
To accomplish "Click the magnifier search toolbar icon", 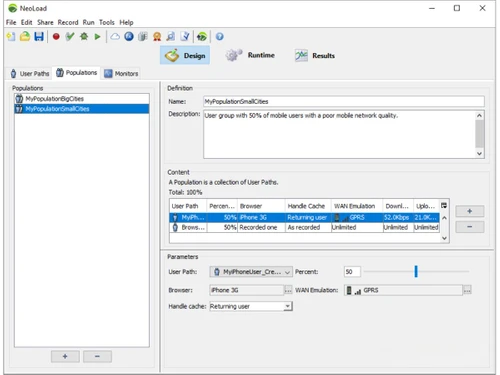I will pyautogui.click(x=171, y=36).
